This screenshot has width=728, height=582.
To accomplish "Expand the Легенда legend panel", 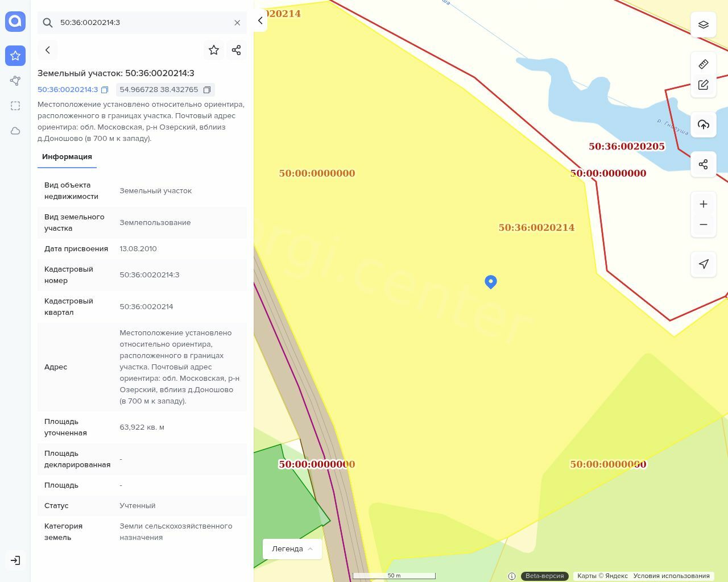I will click(292, 548).
